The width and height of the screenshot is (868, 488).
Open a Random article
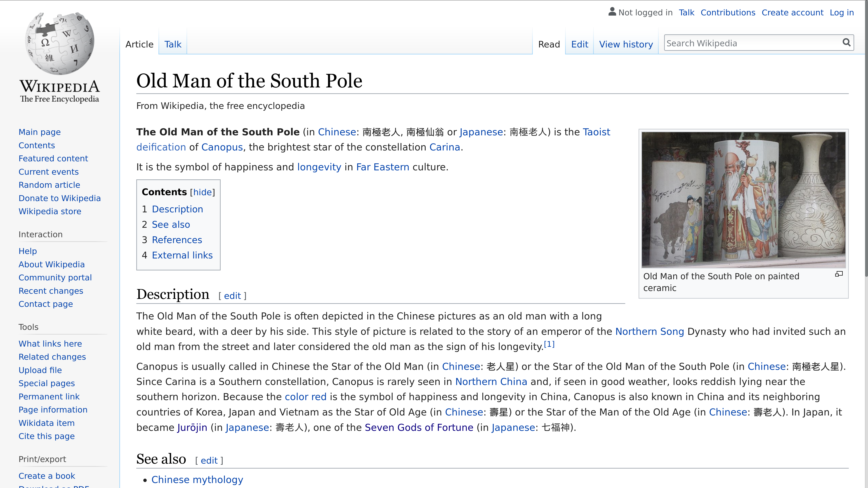49,185
